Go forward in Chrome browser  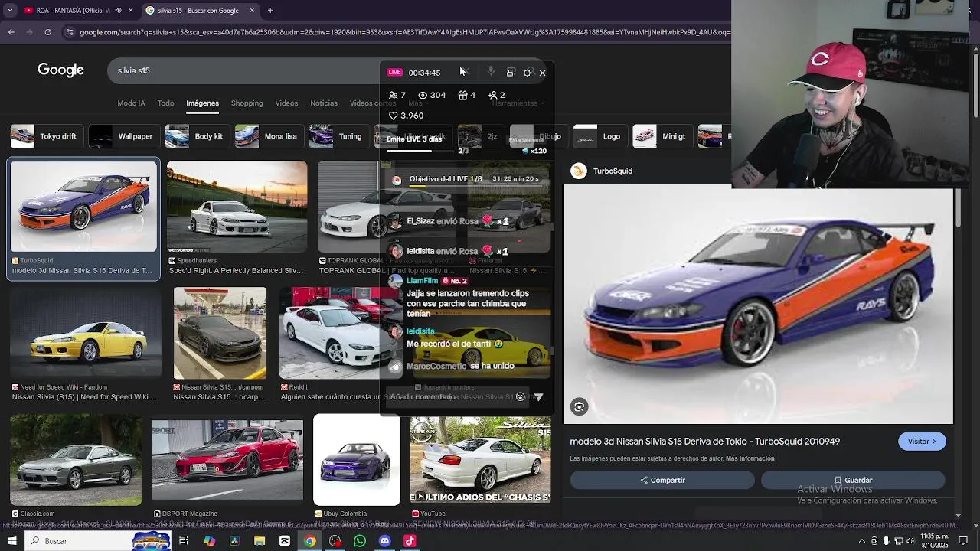coord(29,32)
